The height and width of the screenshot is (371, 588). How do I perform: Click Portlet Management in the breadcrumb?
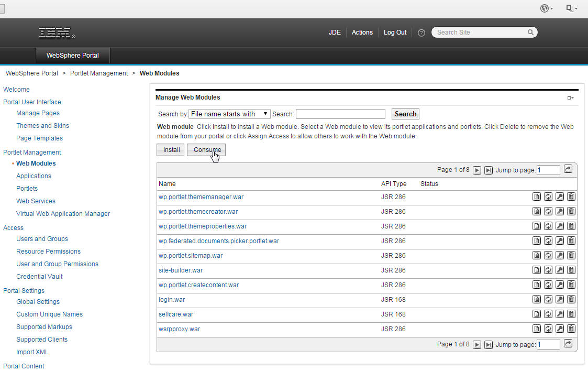pos(99,73)
